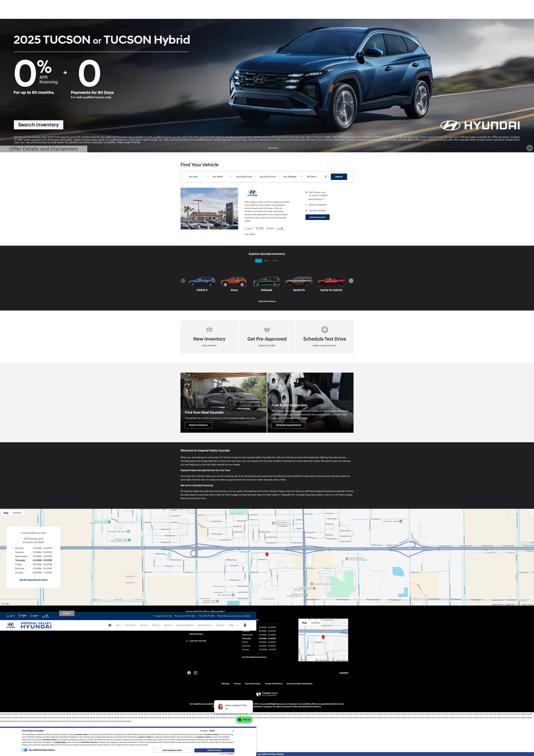
Task: Click the Text us chat button
Action: click(244, 719)
